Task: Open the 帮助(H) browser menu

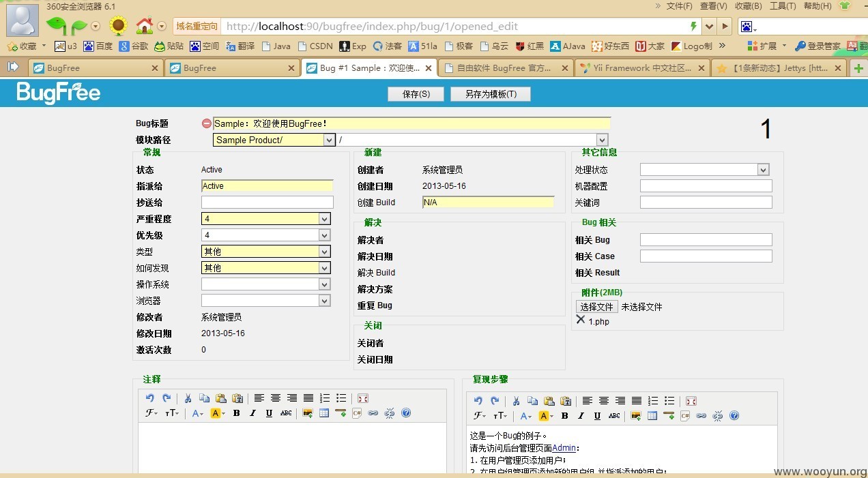Action: pyautogui.click(x=818, y=6)
